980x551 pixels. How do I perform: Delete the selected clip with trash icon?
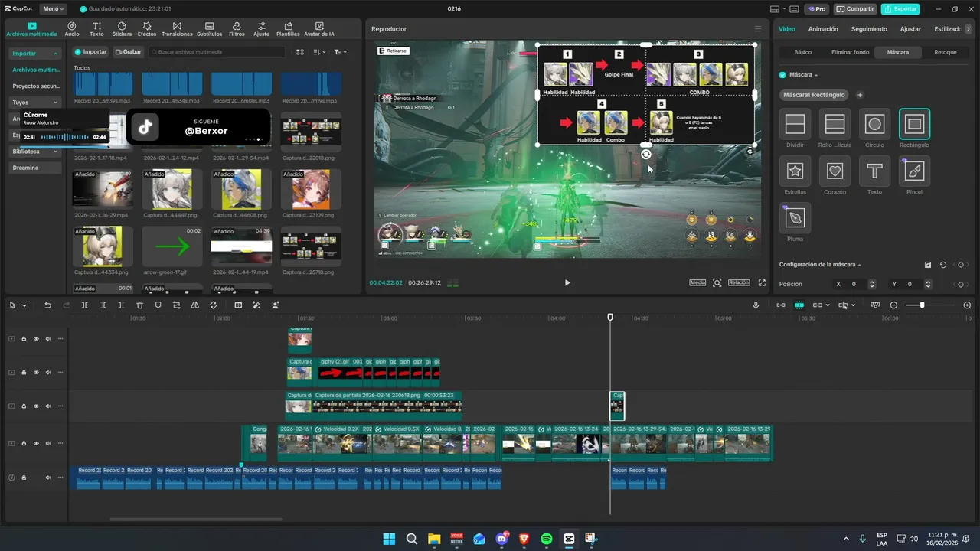point(139,305)
